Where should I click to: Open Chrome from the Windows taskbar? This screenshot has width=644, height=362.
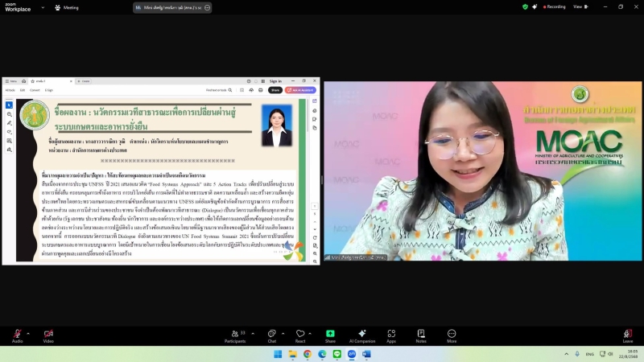click(x=308, y=354)
